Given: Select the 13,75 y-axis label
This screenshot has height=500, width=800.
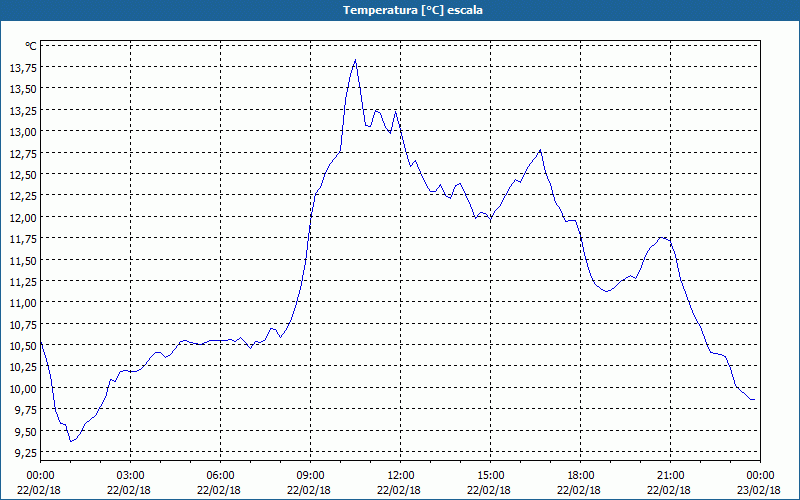Looking at the screenshot, I should tap(23, 67).
